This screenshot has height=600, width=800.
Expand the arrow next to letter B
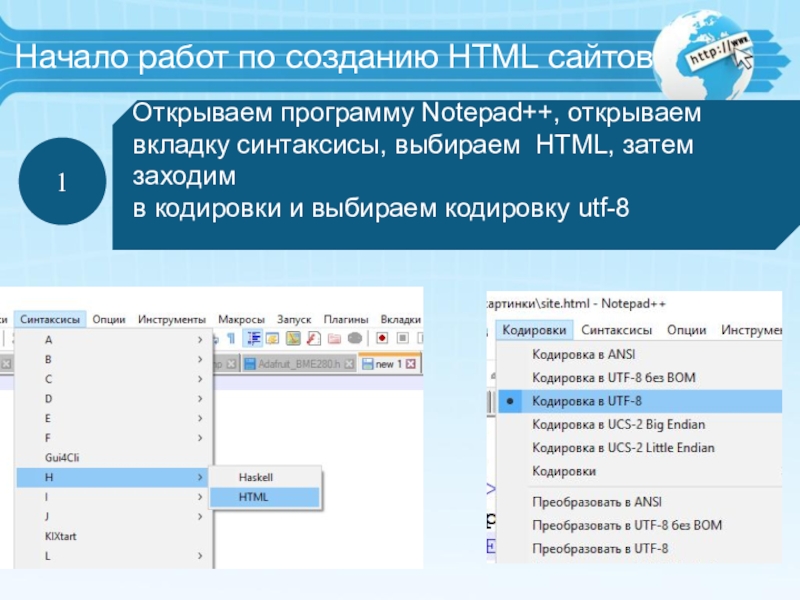200,359
